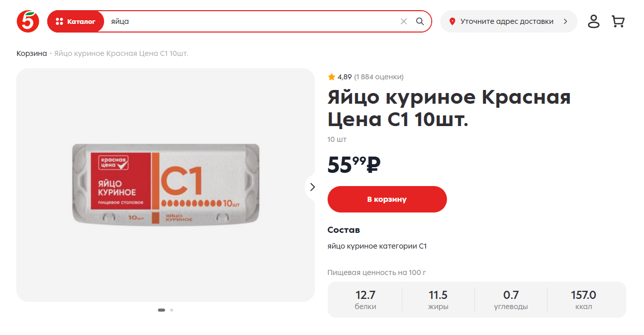Click the egg carton product image

pos(166,185)
